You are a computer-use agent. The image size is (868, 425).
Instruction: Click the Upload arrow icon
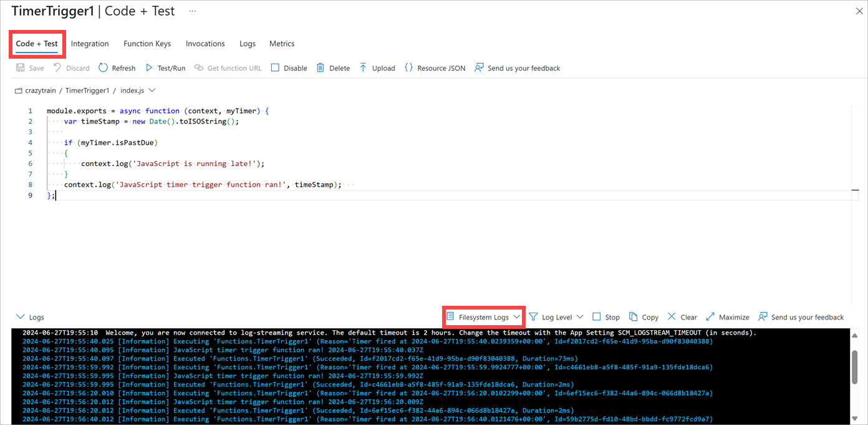[363, 68]
